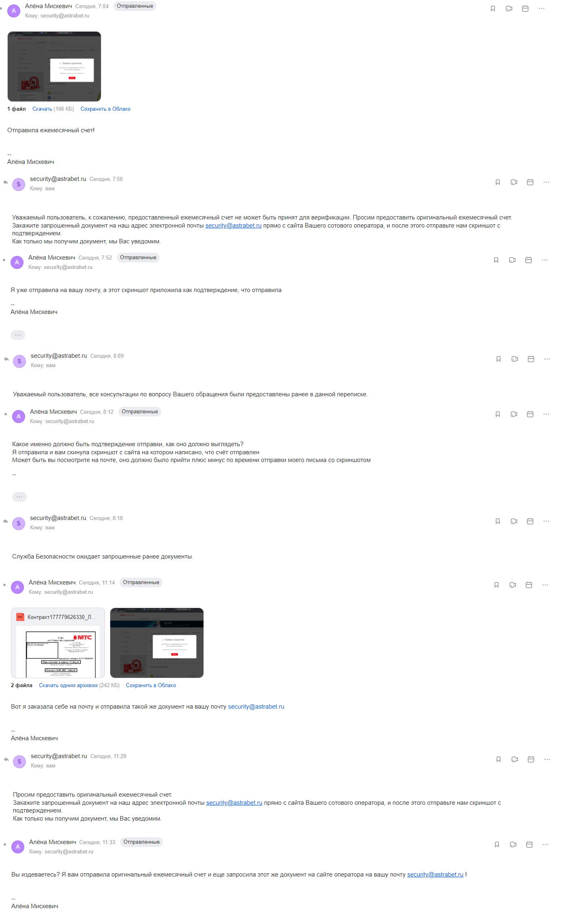The height and width of the screenshot is (924, 563).
Task: Click Скачать link under first attachment
Action: [42, 109]
